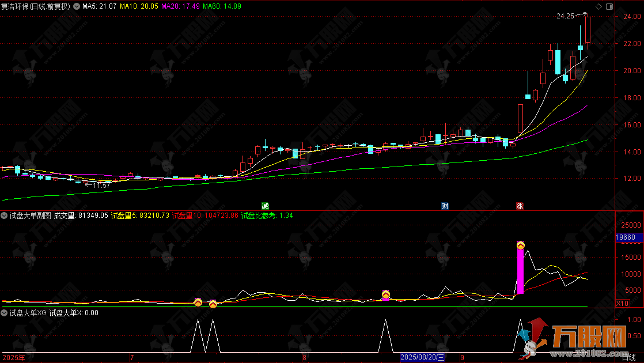Switch period via the 日线 label at bottom-right

pyautogui.click(x=629, y=358)
